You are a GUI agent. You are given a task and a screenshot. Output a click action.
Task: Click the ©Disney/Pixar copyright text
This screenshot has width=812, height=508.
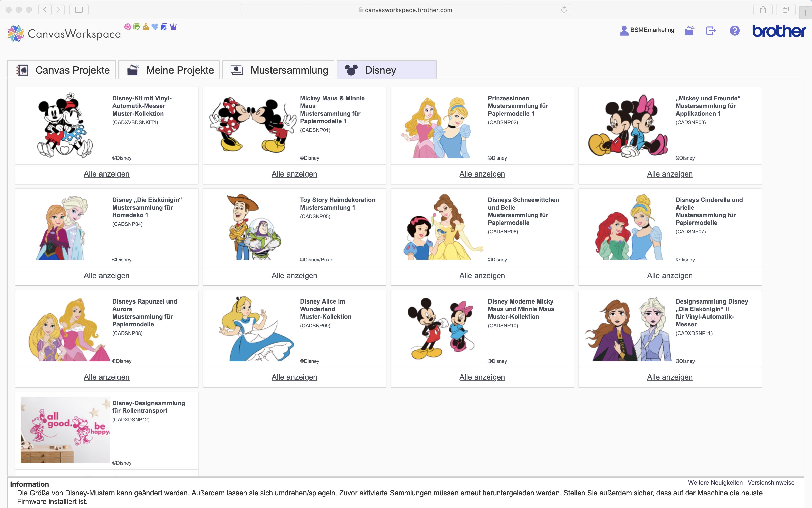pos(316,260)
